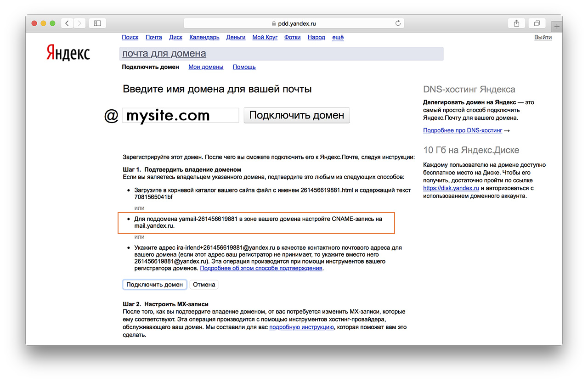Screen dimensions: 588x382
Task: Click the Выйти logout link
Action: [543, 37]
